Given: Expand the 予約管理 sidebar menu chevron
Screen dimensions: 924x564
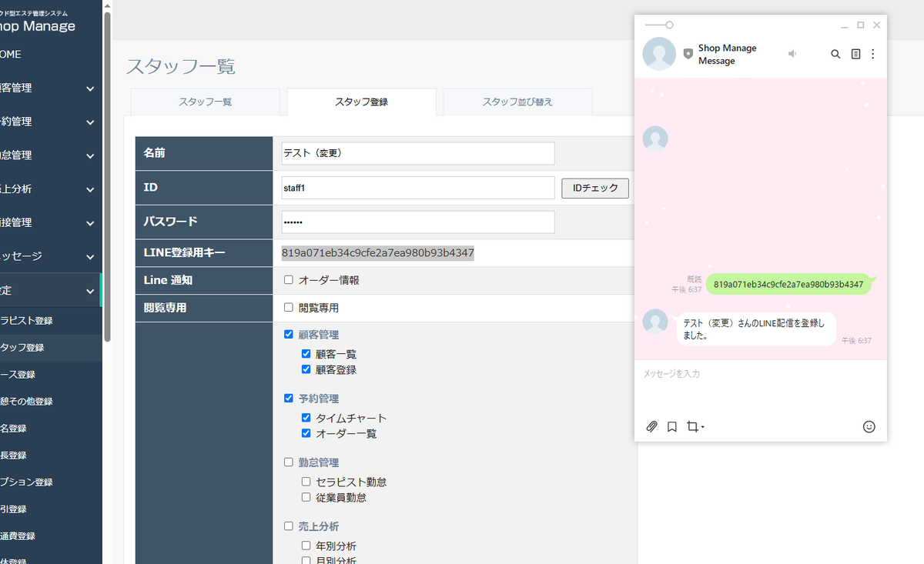Looking at the screenshot, I should [x=90, y=122].
